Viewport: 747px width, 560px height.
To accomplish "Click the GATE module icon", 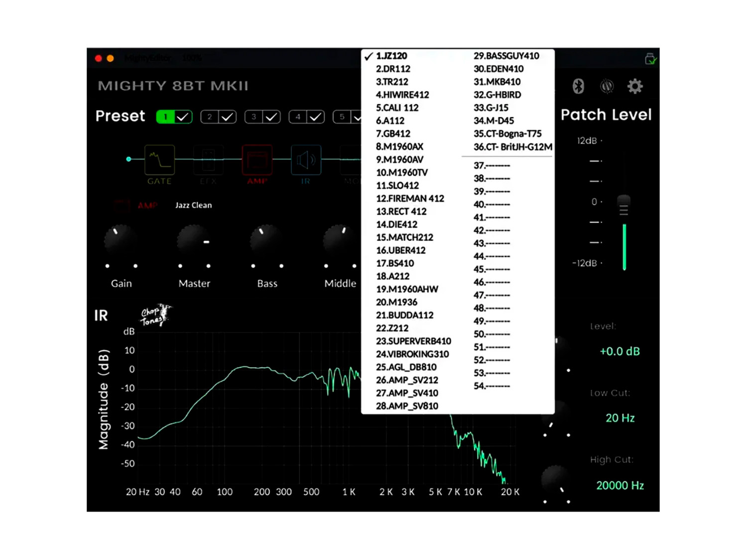I will click(159, 160).
